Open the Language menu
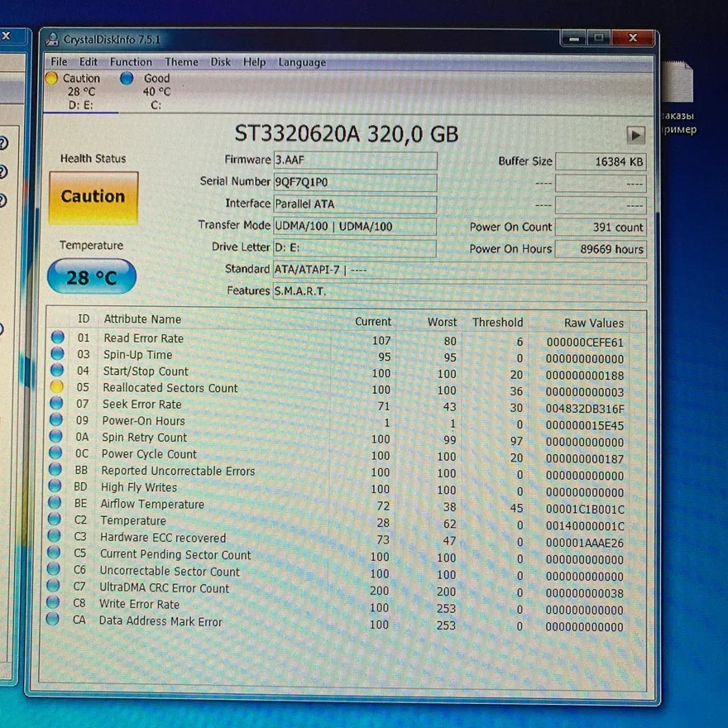The height and width of the screenshot is (728, 728). pos(302,62)
